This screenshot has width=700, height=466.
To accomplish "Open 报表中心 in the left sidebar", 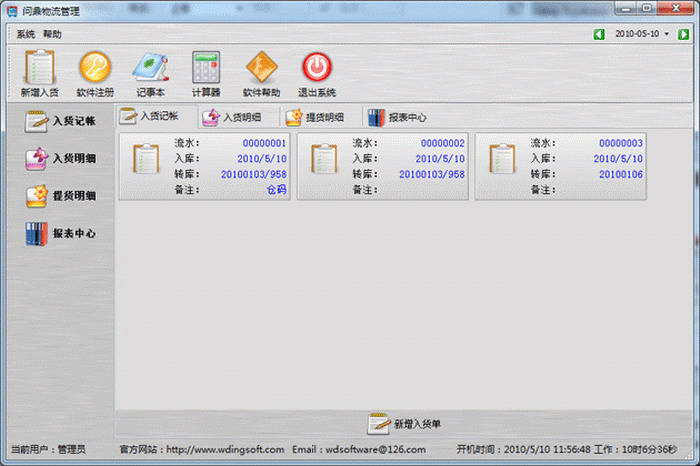I will (60, 233).
